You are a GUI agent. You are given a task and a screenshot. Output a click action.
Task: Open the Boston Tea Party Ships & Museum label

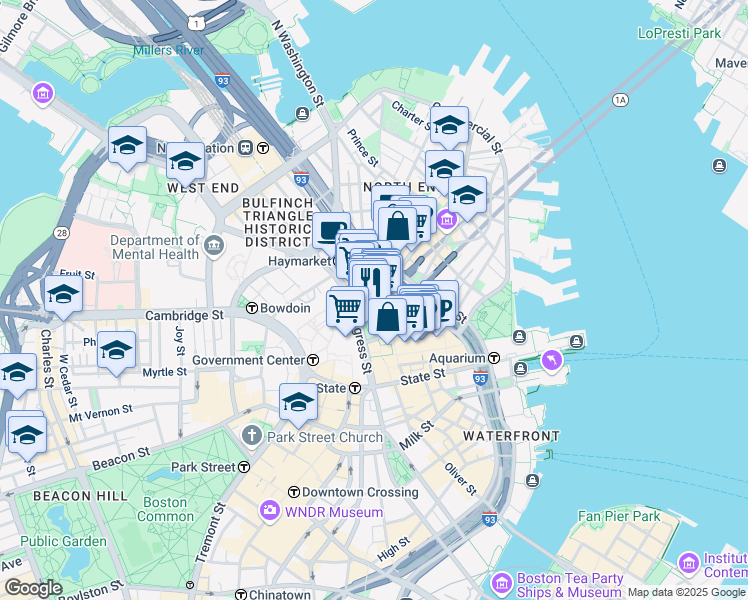click(x=570, y=585)
